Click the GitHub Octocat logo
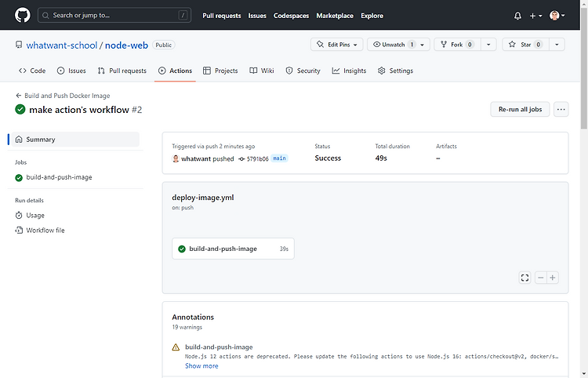This screenshot has height=378, width=588. click(x=23, y=16)
